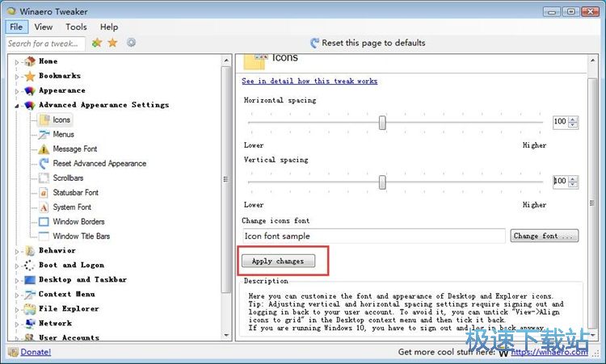The image size is (606, 364).
Task: Click the Donate coffee cup icon
Action: pyautogui.click(x=13, y=352)
